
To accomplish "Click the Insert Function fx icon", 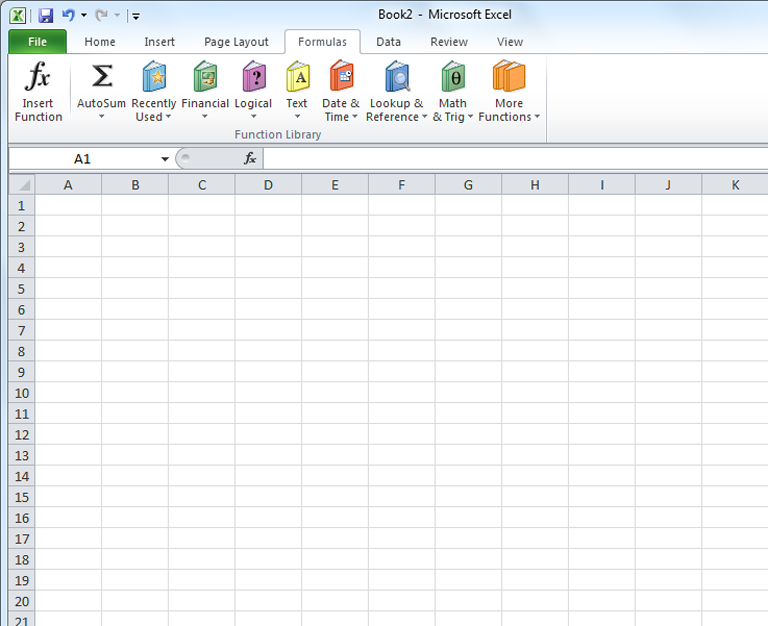I will point(38,77).
